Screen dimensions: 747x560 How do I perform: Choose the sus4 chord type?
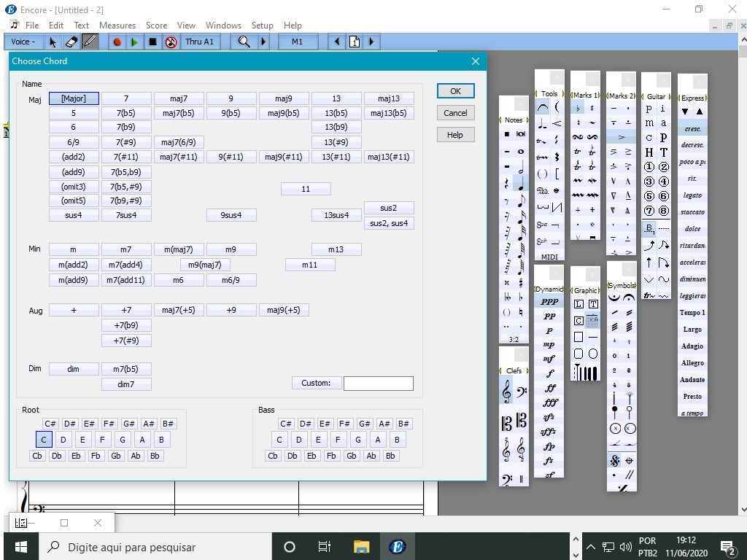pos(74,215)
